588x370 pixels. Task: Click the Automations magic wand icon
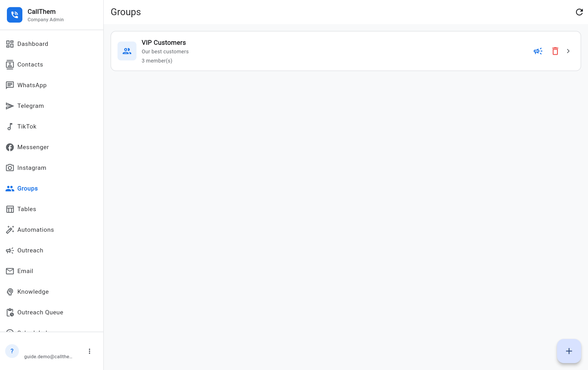(10, 230)
